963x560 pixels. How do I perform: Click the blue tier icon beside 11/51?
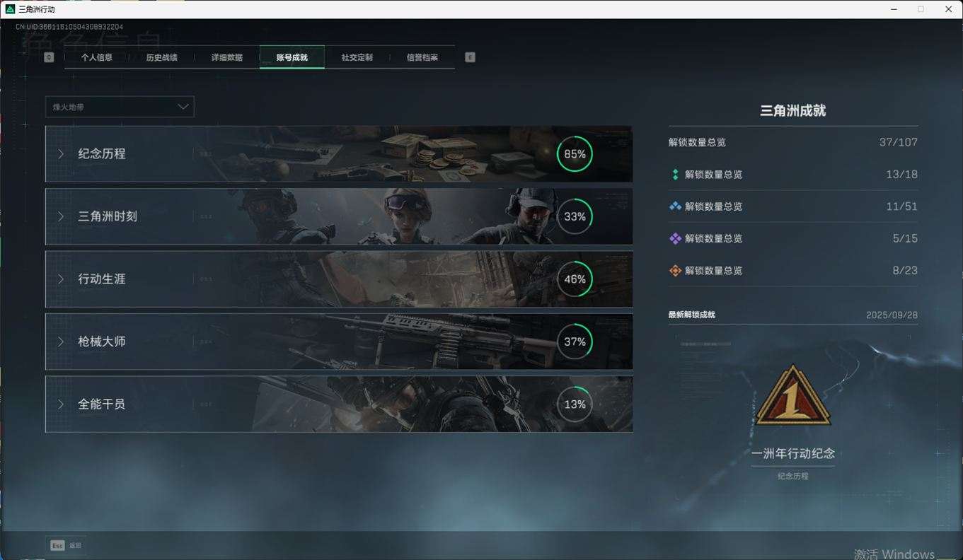[x=675, y=206]
